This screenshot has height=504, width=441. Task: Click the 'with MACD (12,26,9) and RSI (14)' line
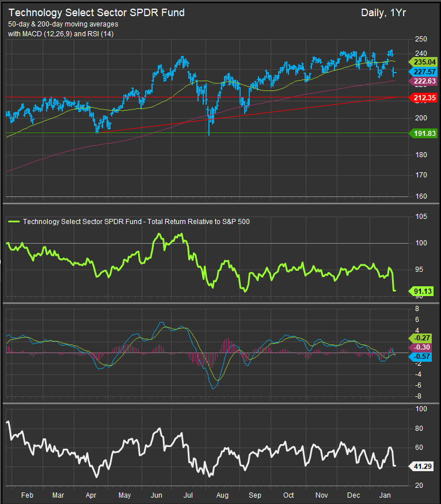click(x=60, y=34)
